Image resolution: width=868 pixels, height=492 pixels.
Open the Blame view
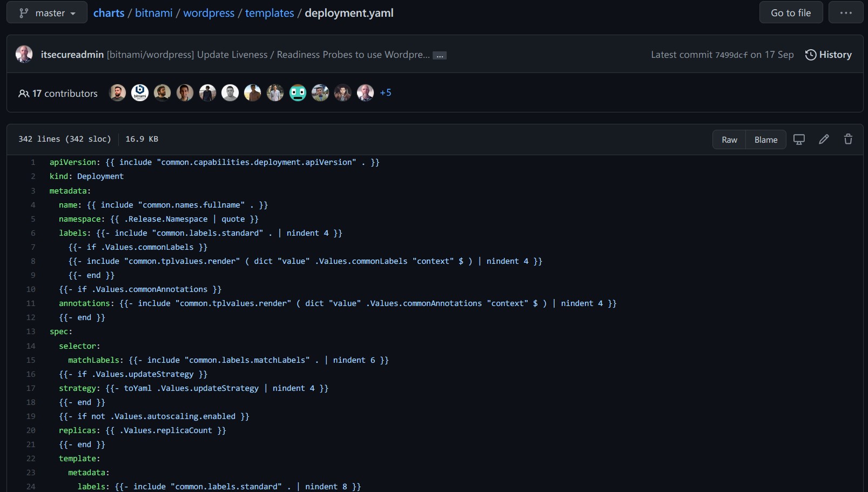[766, 139]
